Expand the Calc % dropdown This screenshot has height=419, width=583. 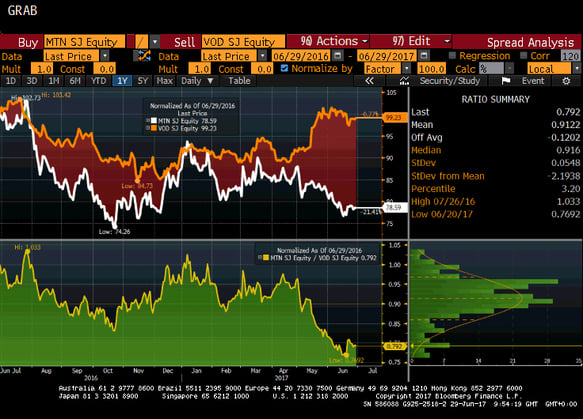click(x=510, y=69)
